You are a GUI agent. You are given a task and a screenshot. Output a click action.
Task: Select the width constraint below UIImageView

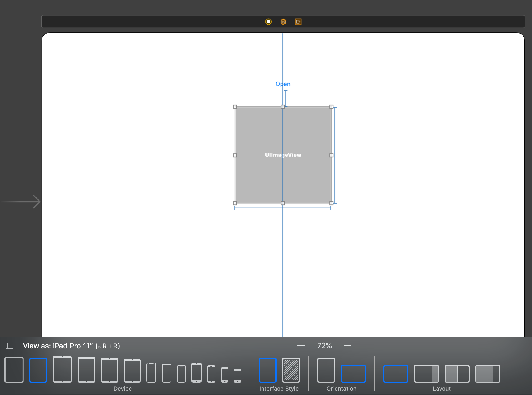(283, 208)
